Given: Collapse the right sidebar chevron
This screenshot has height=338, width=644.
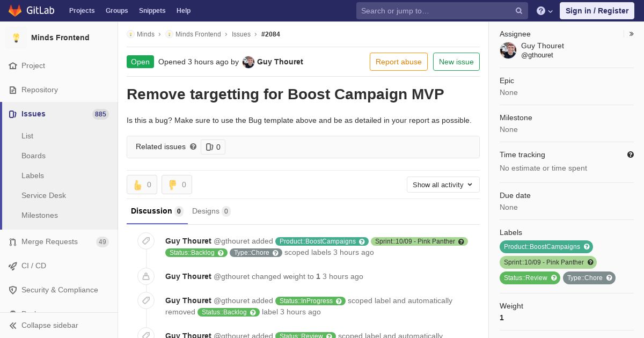Looking at the screenshot, I should pyautogui.click(x=632, y=34).
